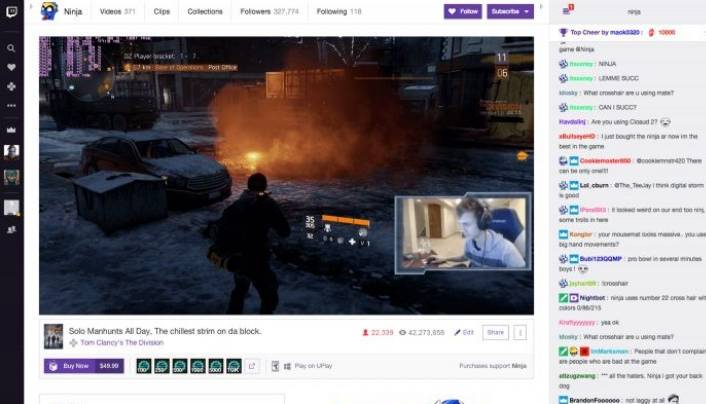Follow the Ninja channel
Screen dimensions: 706x404
pos(463,12)
